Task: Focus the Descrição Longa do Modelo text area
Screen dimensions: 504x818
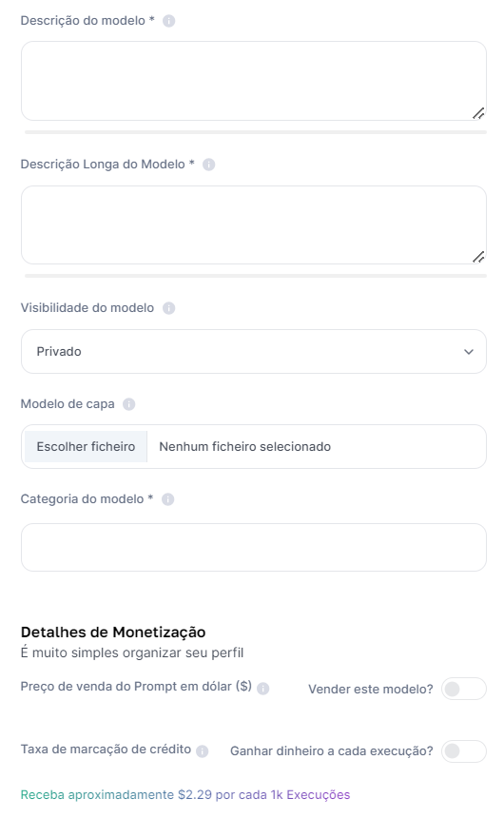Action: [x=254, y=224]
